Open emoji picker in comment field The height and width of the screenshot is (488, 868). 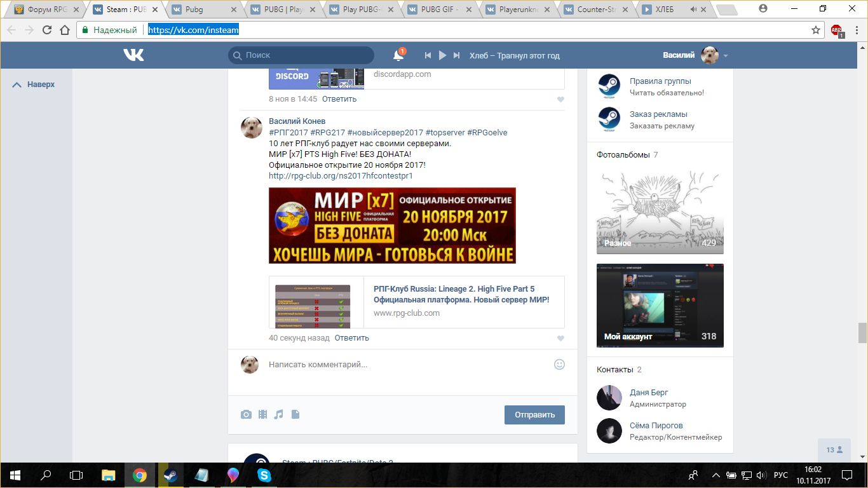559,365
